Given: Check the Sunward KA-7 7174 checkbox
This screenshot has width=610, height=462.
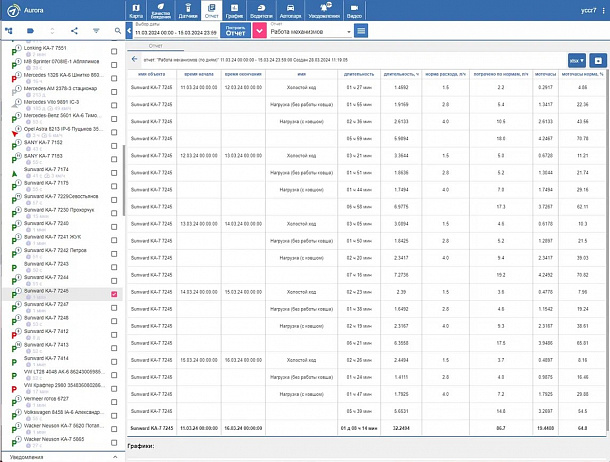Looking at the screenshot, I should coord(114,173).
